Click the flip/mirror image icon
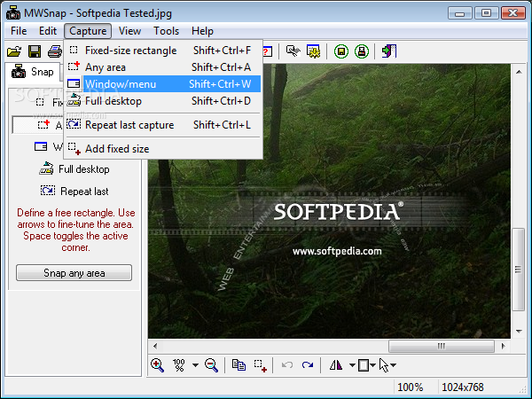532x399 pixels. click(336, 365)
